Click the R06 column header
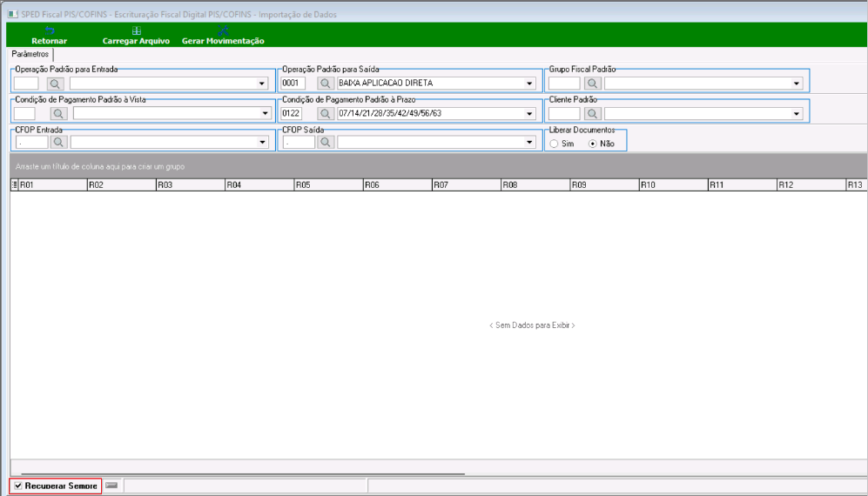This screenshot has width=868, height=496. click(398, 185)
